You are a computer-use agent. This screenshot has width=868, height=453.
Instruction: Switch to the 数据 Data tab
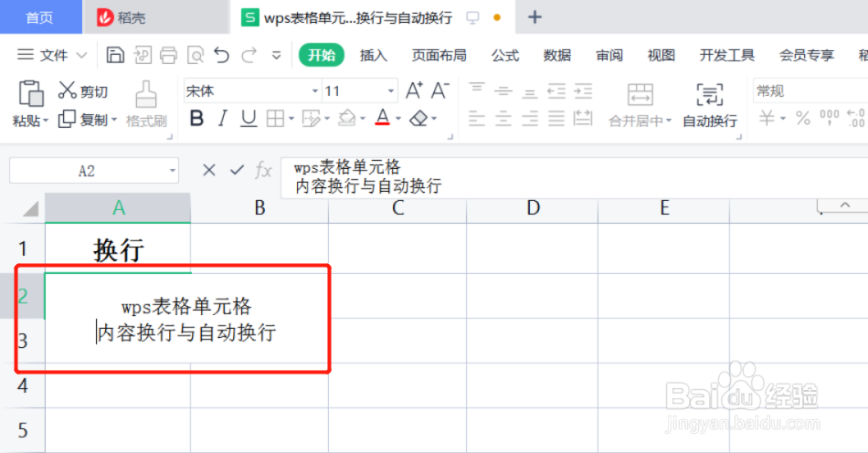pyautogui.click(x=557, y=56)
